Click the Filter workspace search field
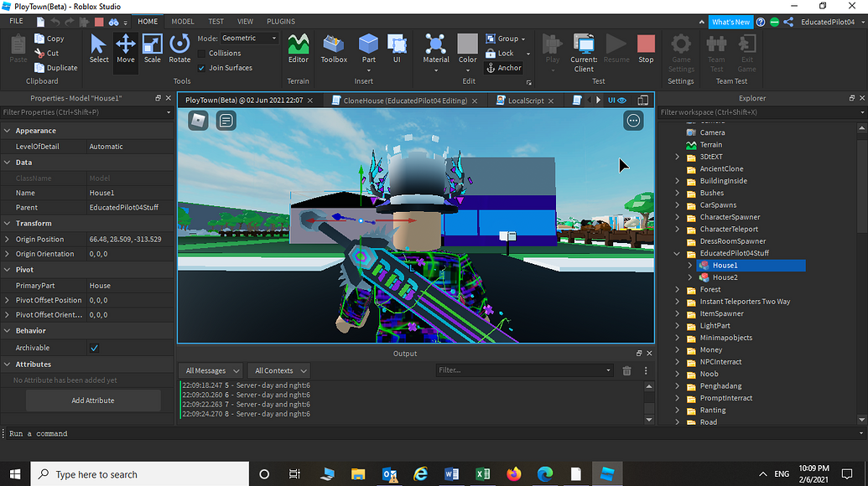 point(761,112)
